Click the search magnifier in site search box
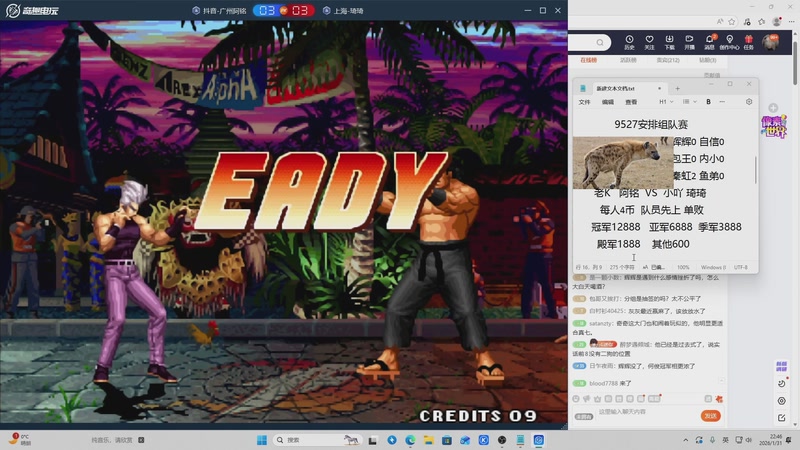This screenshot has width=800, height=450. click(x=600, y=42)
